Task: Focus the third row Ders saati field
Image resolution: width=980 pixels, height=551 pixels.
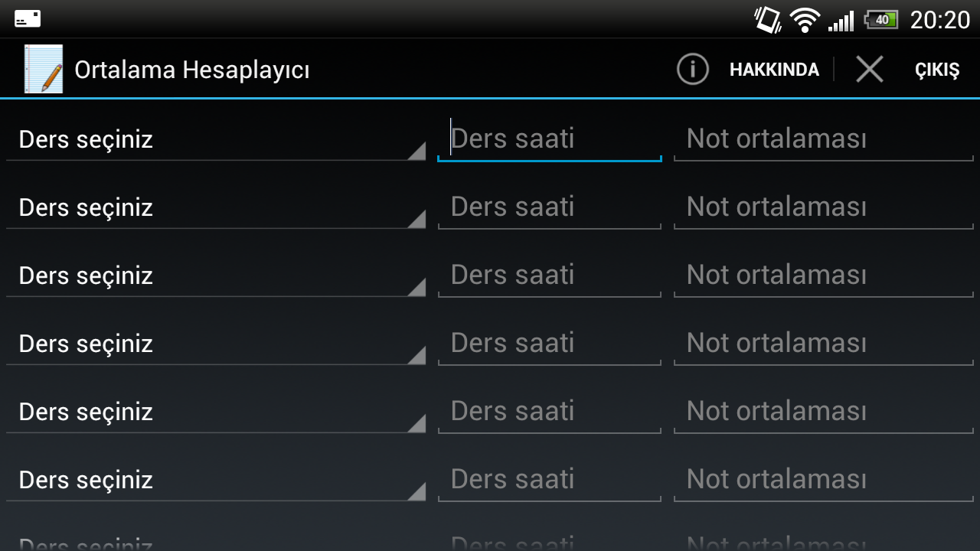Action: coord(550,275)
